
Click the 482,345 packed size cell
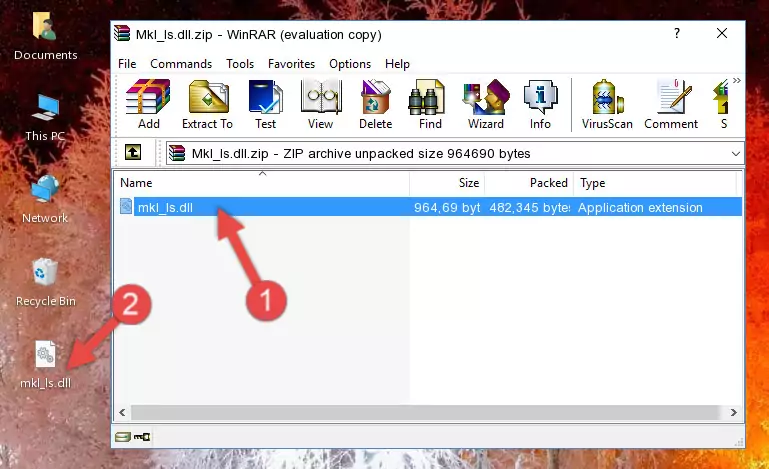[x=530, y=208]
